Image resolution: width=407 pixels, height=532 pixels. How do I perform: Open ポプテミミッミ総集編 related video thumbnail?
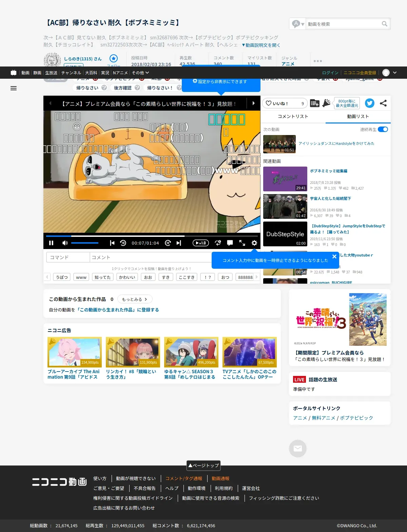285,179
